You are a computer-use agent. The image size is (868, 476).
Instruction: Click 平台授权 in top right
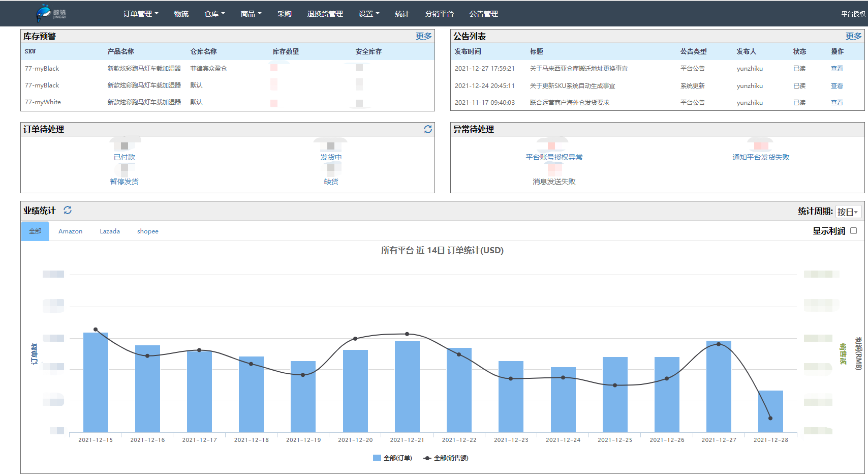pyautogui.click(x=853, y=14)
